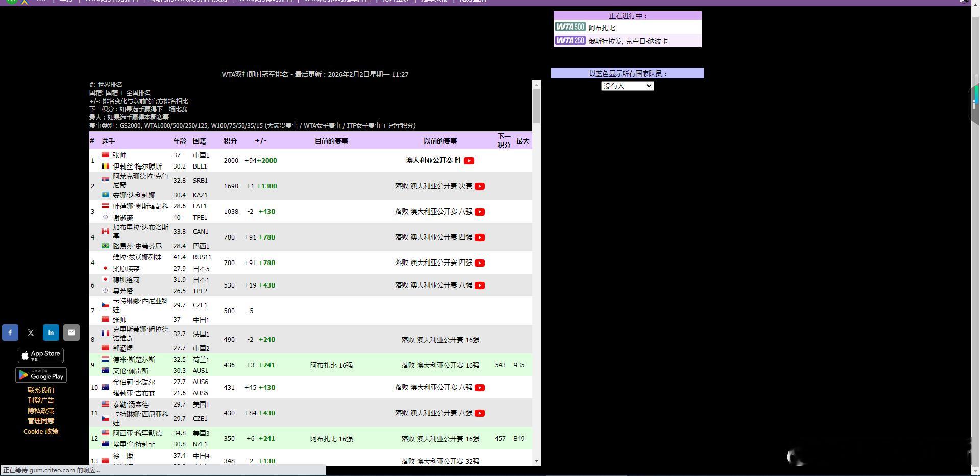The image size is (980, 476).
Task: Open Google Play download badge
Action: click(41, 375)
